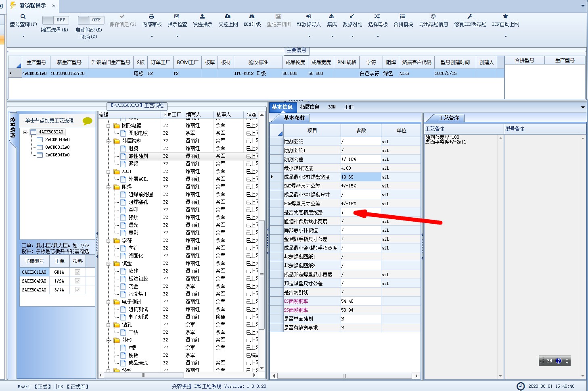Viewport: 588px width, 391px height.
Task: Edit the CS面残铜率 value 54.48
Action: [x=361, y=301]
